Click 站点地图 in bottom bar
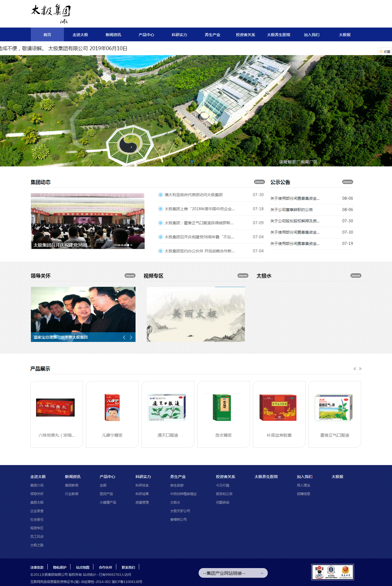This screenshot has width=392, height=586. [x=83, y=567]
